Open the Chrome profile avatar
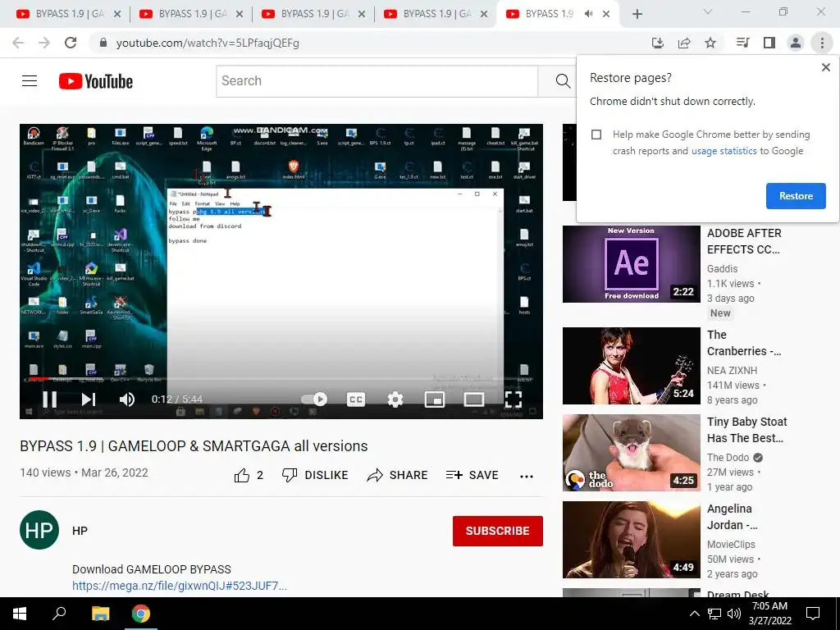Viewport: 840px width, 630px height. pos(796,43)
